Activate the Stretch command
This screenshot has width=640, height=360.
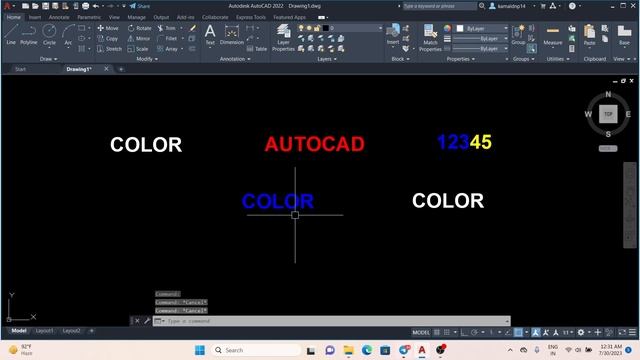(109, 49)
